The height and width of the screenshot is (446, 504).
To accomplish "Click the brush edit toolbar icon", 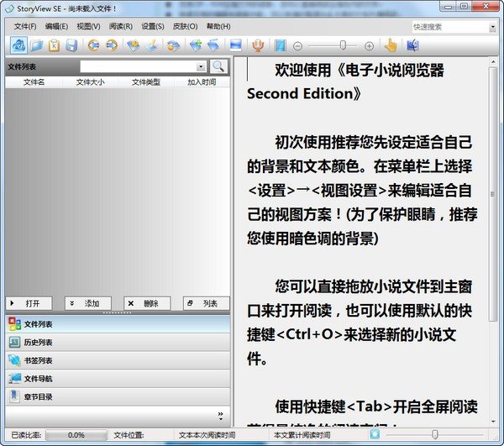I will point(151,45).
